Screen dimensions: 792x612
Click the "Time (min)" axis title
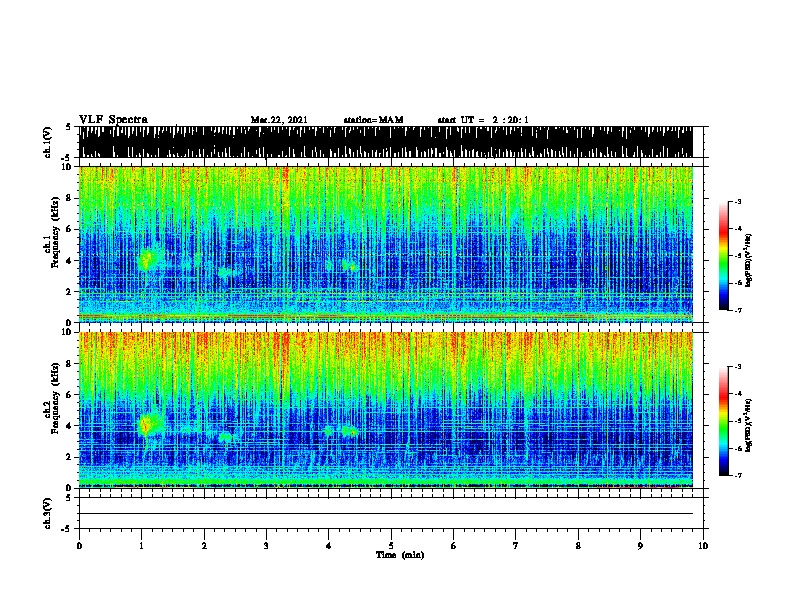[x=400, y=555]
